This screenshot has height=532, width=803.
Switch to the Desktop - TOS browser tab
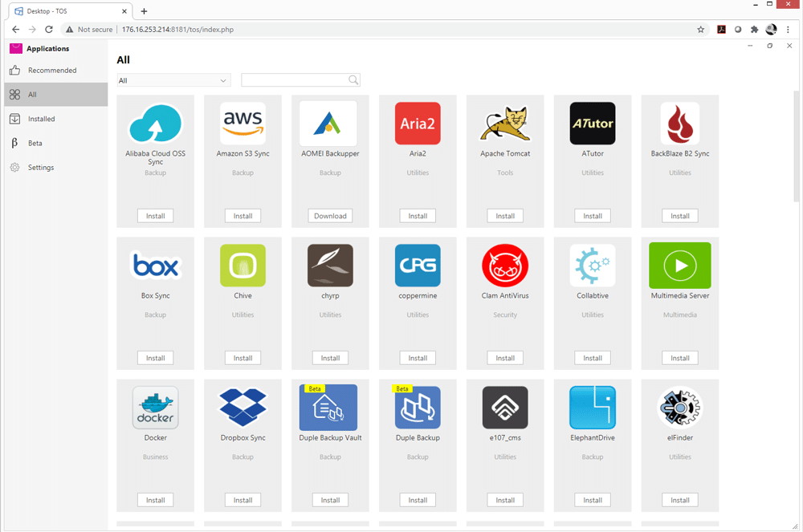[x=70, y=10]
